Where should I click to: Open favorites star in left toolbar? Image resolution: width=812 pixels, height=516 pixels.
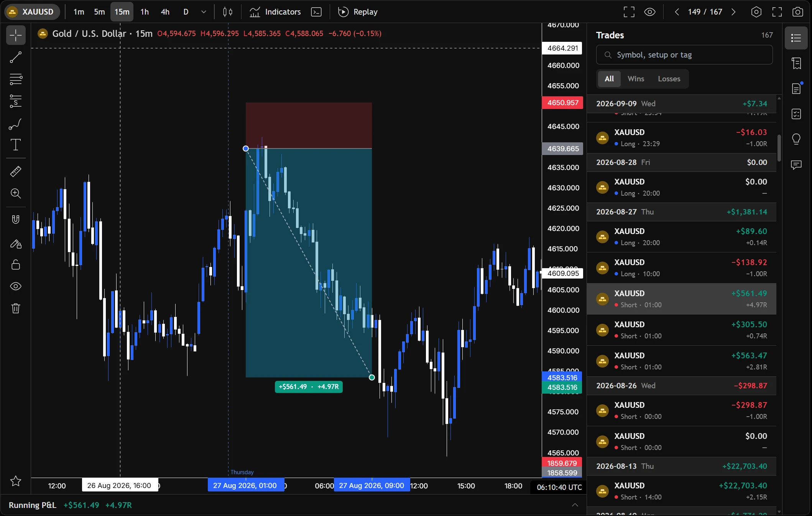click(x=16, y=481)
